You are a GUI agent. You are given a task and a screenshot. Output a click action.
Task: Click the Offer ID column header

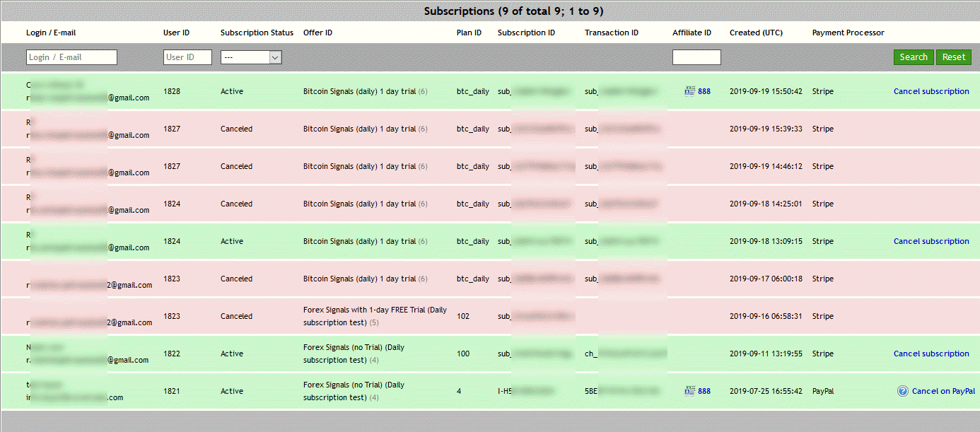(317, 33)
